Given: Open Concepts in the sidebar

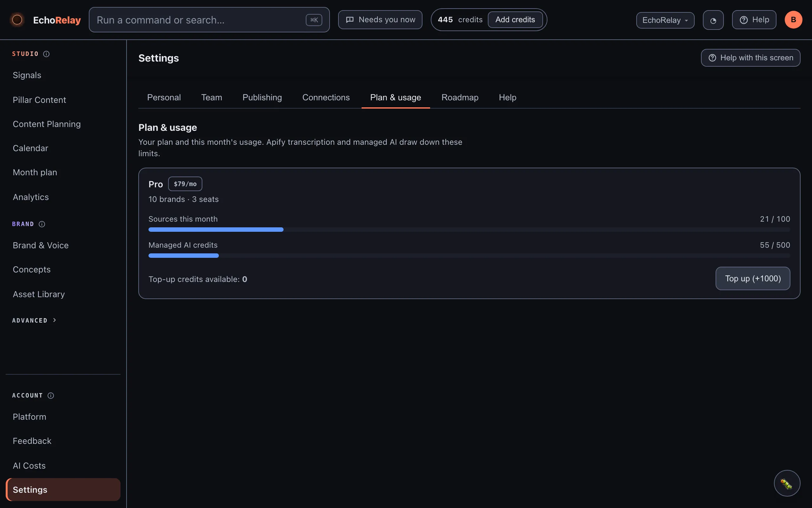Looking at the screenshot, I should click(63, 270).
